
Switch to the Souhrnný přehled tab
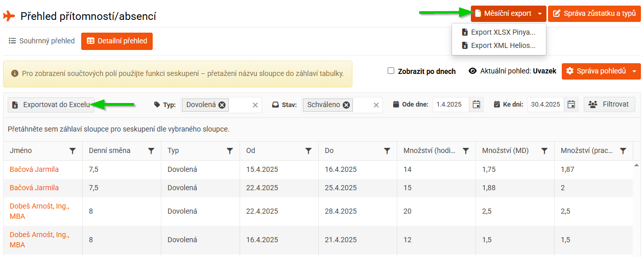[x=42, y=41]
